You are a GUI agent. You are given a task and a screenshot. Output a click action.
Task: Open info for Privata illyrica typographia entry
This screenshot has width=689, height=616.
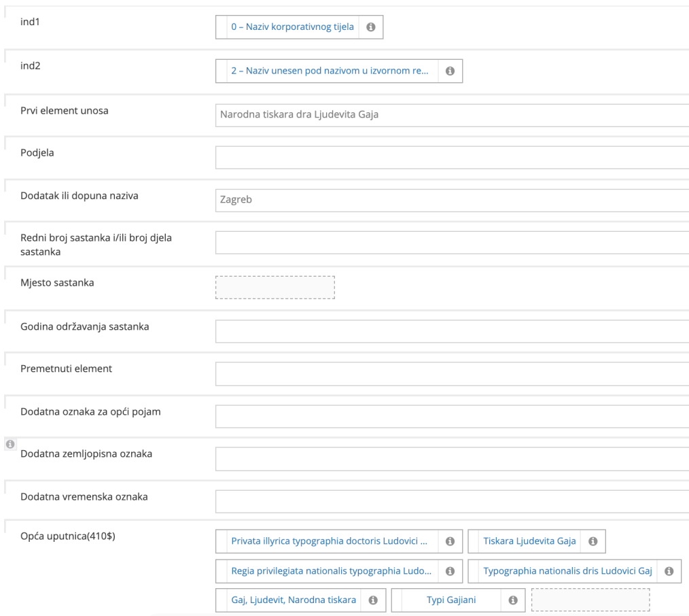pyautogui.click(x=450, y=541)
